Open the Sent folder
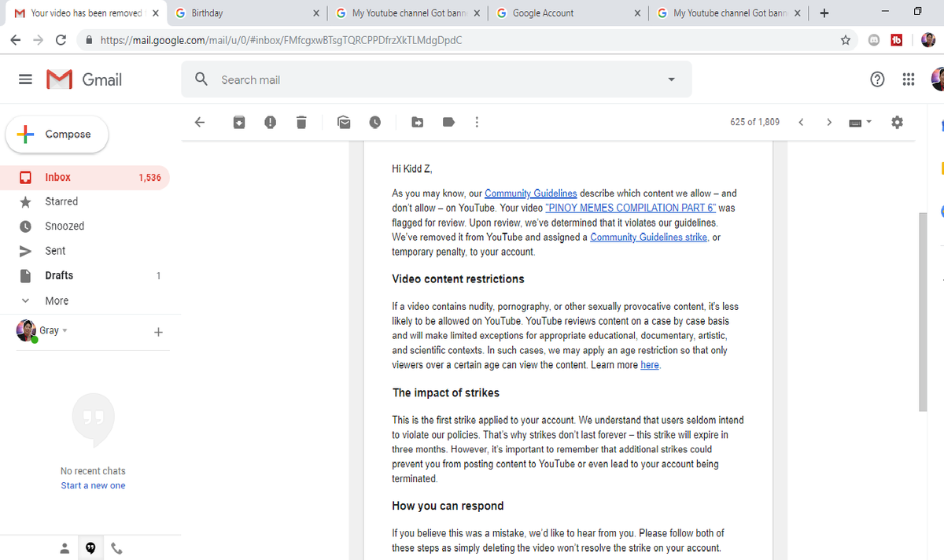The image size is (944, 560). click(84, 251)
